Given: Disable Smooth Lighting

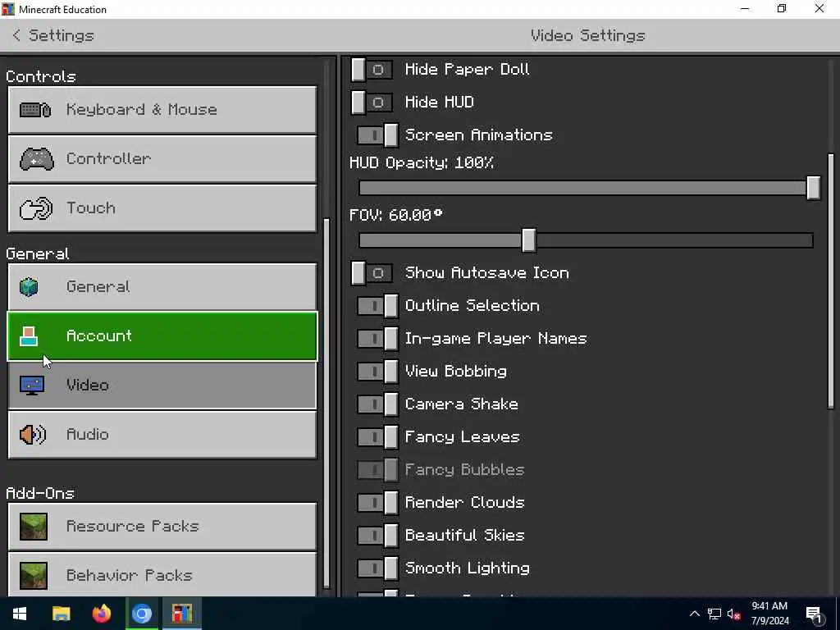Looking at the screenshot, I should tap(377, 568).
